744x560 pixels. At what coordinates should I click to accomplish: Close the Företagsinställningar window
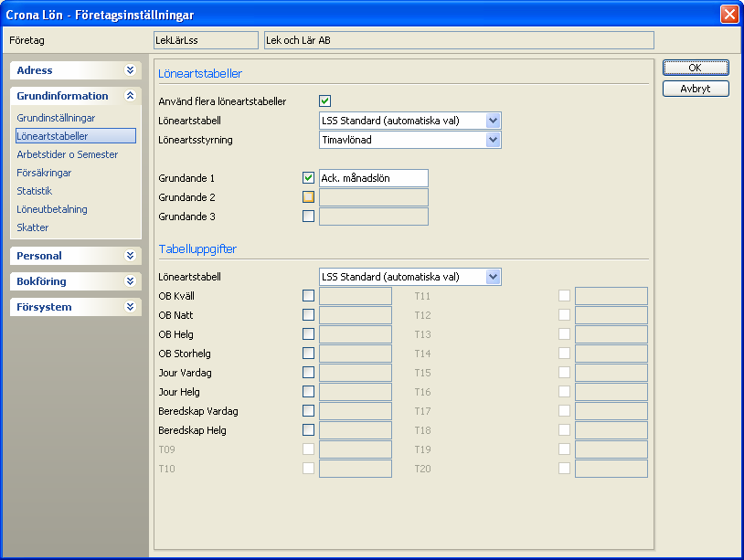tap(729, 15)
